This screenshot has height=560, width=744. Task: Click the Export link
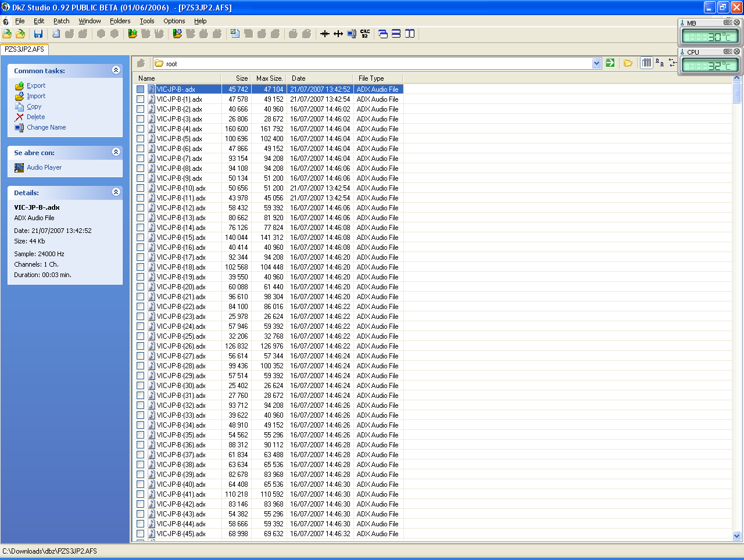pos(35,85)
